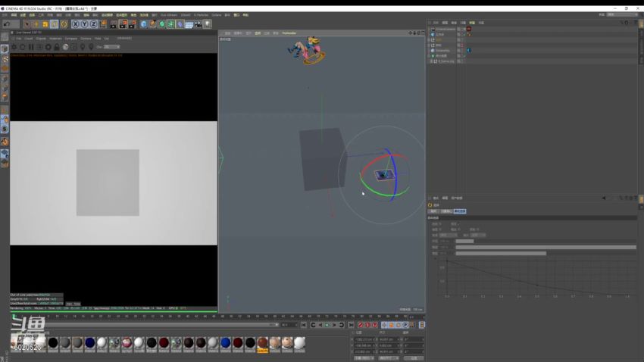Toggle the X axis lock
The width and height of the screenshot is (644, 362).
pos(75,24)
